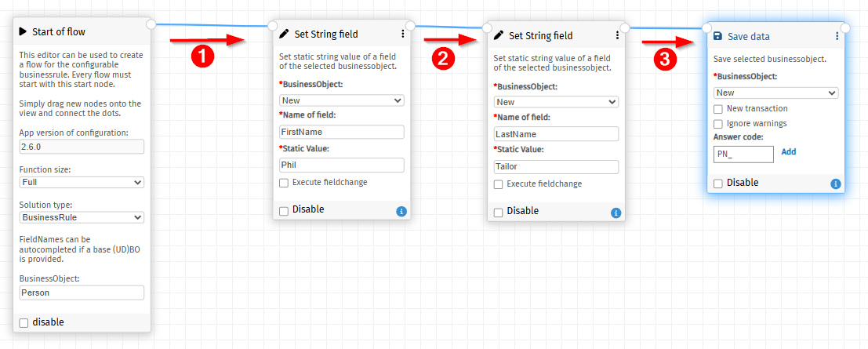Click the Add link beside Answer code
This screenshot has width=868, height=349.
pos(789,152)
